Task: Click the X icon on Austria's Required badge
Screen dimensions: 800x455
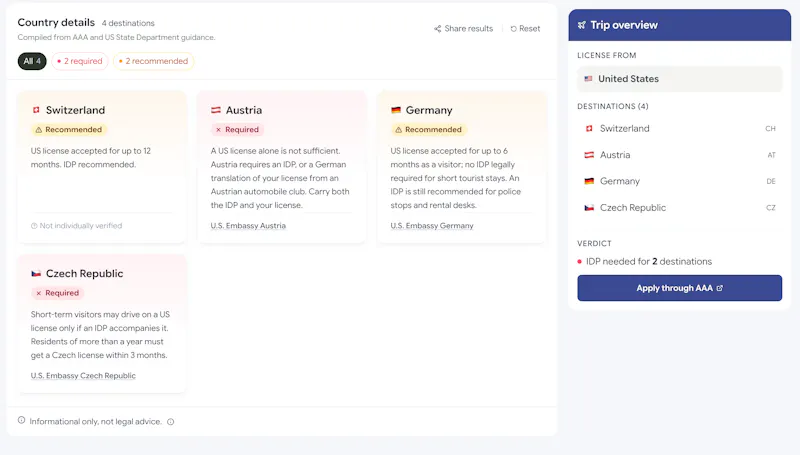Action: pyautogui.click(x=218, y=130)
